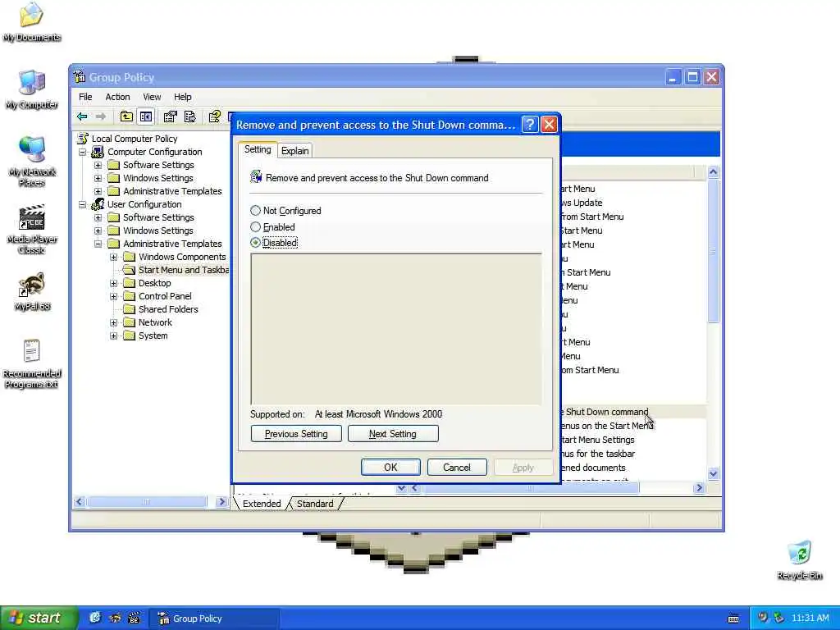
Task: Click the Up One Level folder icon
Action: pos(126,116)
